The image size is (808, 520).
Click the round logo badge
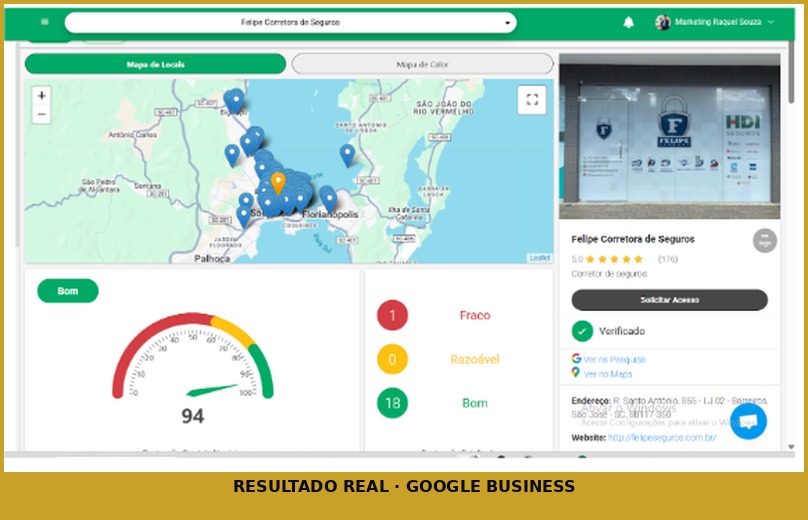coord(765,241)
